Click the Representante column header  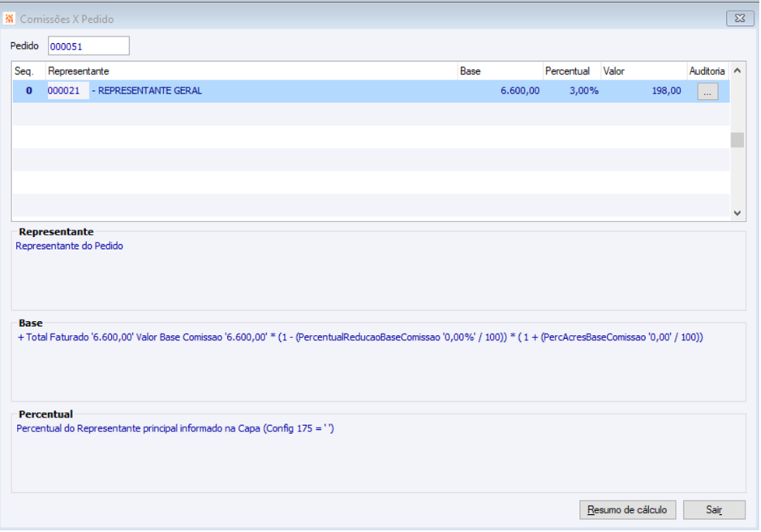click(252, 71)
